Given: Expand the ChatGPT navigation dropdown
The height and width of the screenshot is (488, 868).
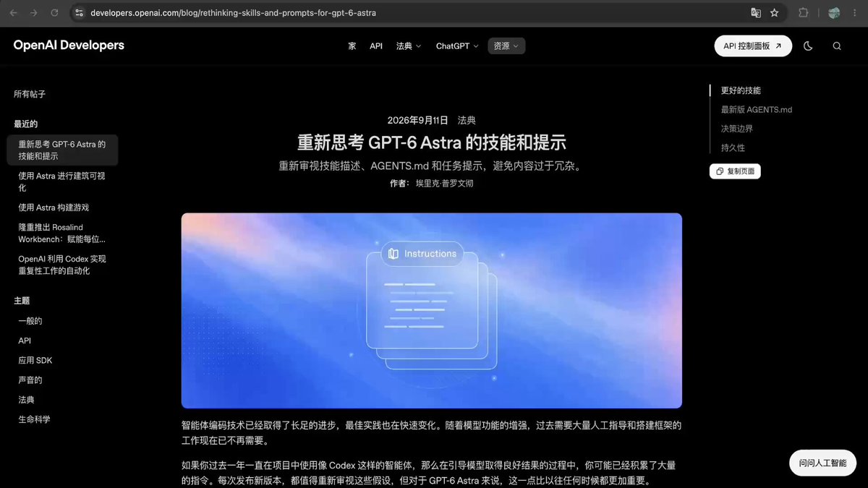Looking at the screenshot, I should click(x=457, y=46).
